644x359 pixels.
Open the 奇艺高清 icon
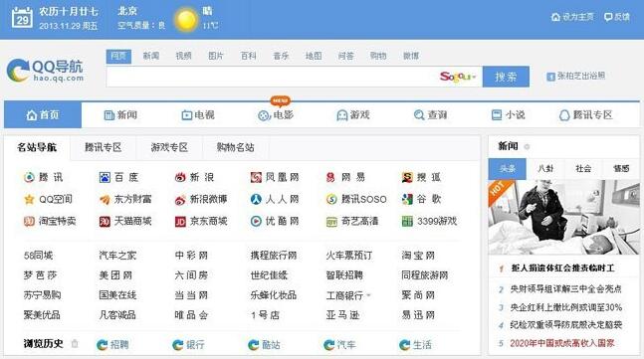[331, 222]
